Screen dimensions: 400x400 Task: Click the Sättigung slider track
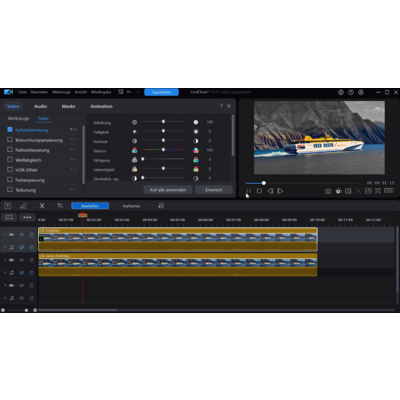point(163,160)
